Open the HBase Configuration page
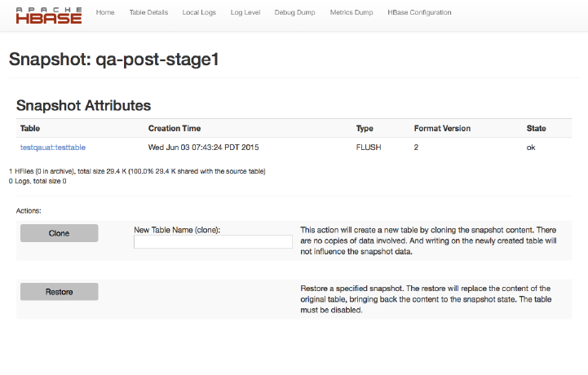Image resolution: width=588 pixels, height=375 pixels. pos(419,12)
